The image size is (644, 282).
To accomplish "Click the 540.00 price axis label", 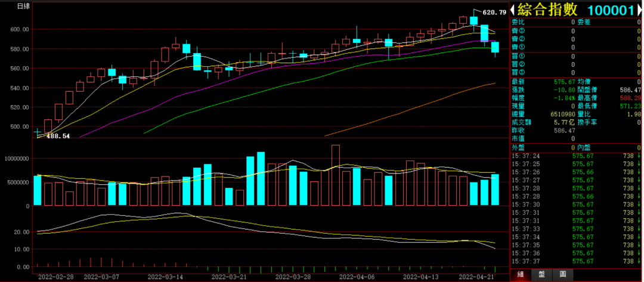I will (x=20, y=88).
